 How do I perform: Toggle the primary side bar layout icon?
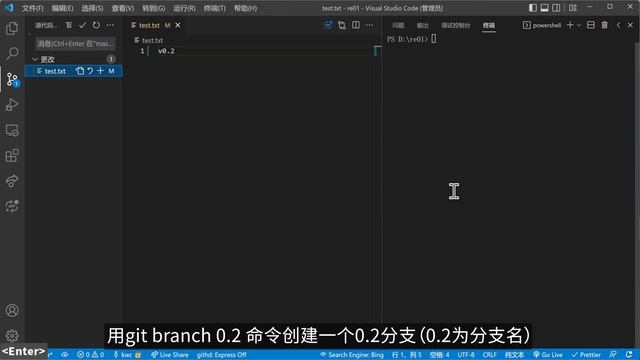[x=533, y=8]
